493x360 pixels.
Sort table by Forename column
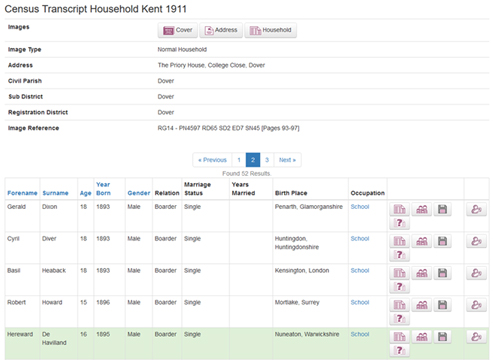pos(22,193)
